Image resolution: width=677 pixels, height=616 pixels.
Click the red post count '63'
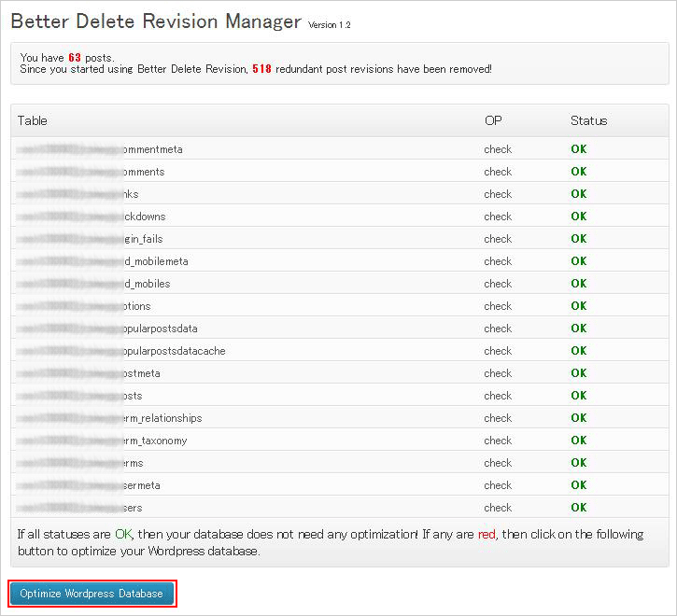75,58
